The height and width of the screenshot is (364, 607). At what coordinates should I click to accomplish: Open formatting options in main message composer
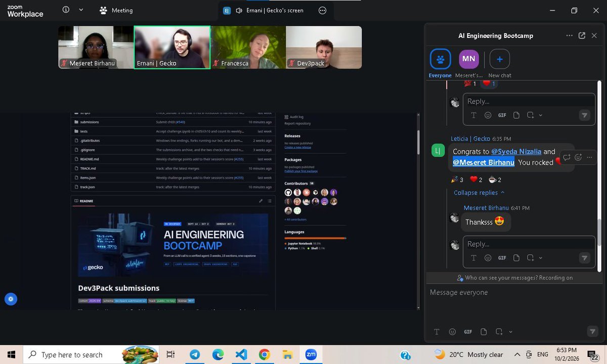point(437,332)
